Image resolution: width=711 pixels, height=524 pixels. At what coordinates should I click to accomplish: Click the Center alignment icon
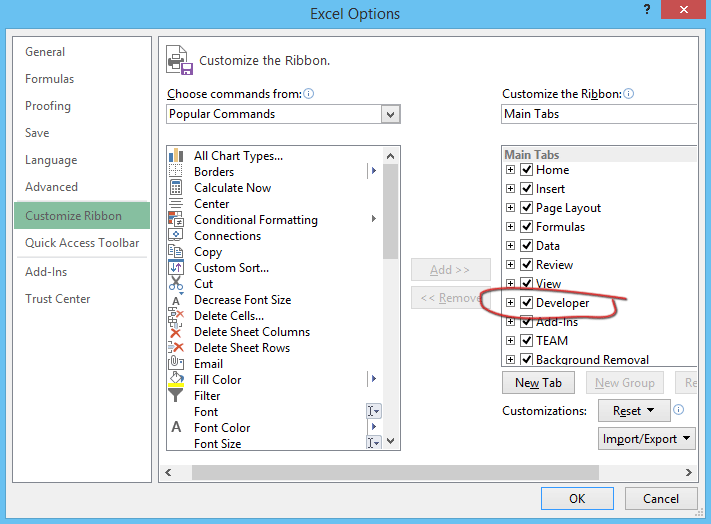point(175,204)
